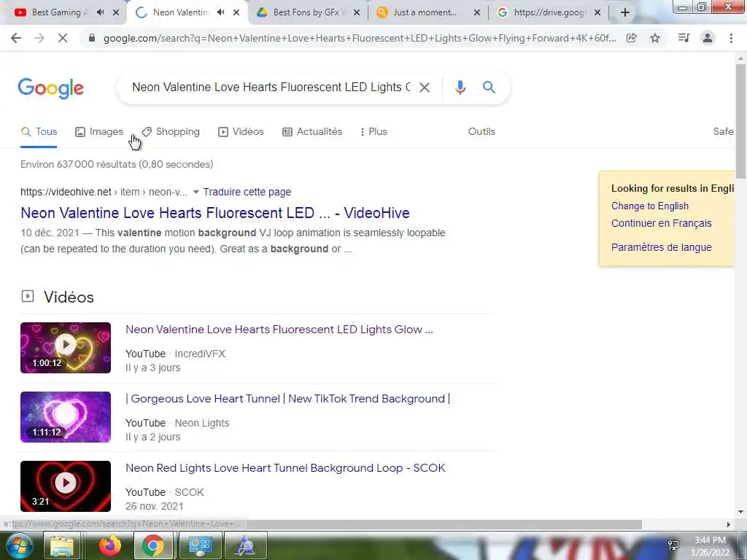Stop loading the page with X button

(x=63, y=38)
